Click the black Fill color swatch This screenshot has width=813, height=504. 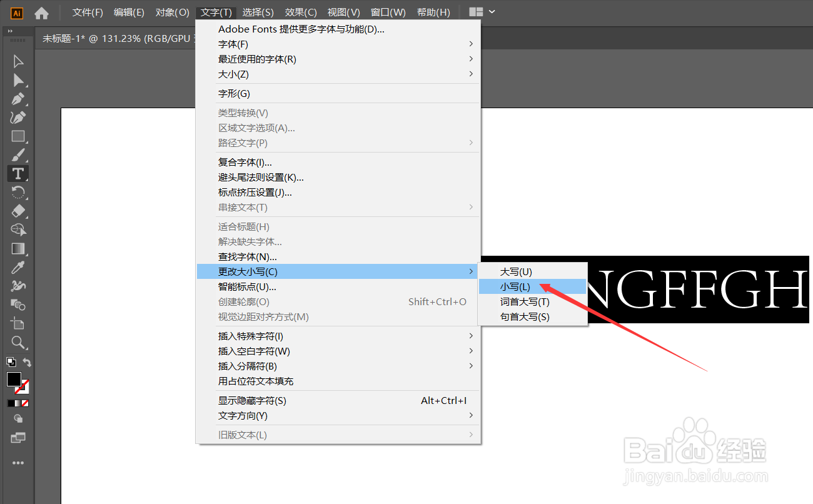(x=14, y=379)
